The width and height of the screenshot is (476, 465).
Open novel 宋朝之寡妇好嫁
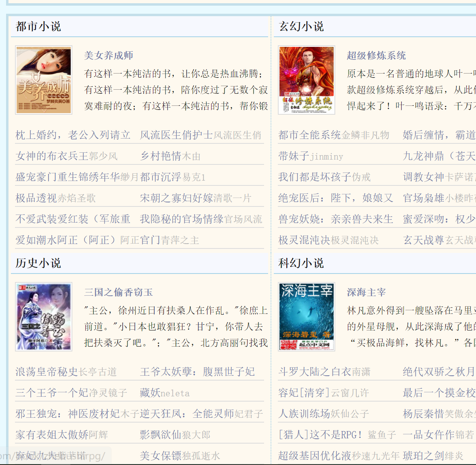tap(176, 198)
